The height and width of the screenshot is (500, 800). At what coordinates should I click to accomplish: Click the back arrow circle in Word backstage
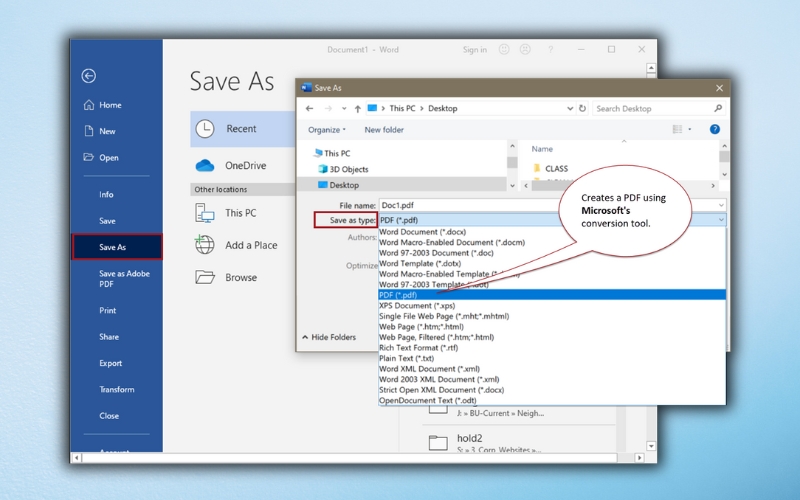point(88,76)
